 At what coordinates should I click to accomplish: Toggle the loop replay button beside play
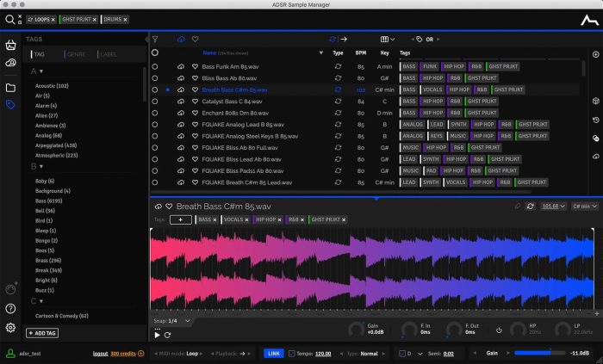point(167,335)
